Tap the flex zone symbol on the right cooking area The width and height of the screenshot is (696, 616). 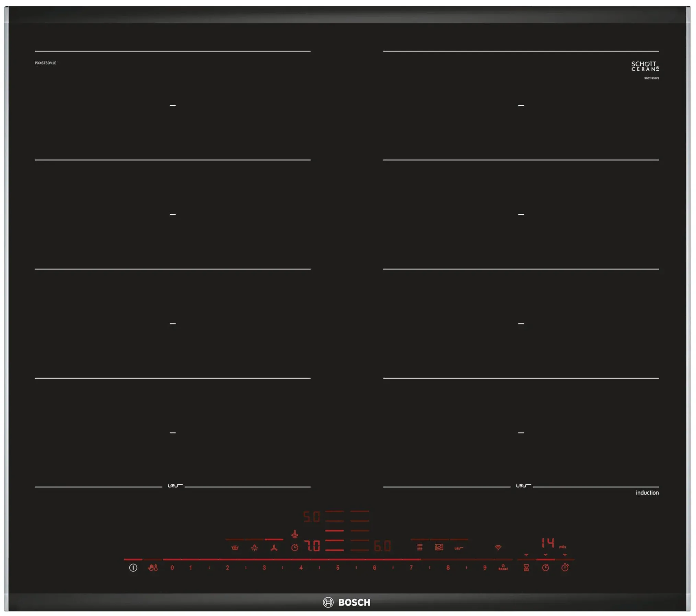coord(523,486)
